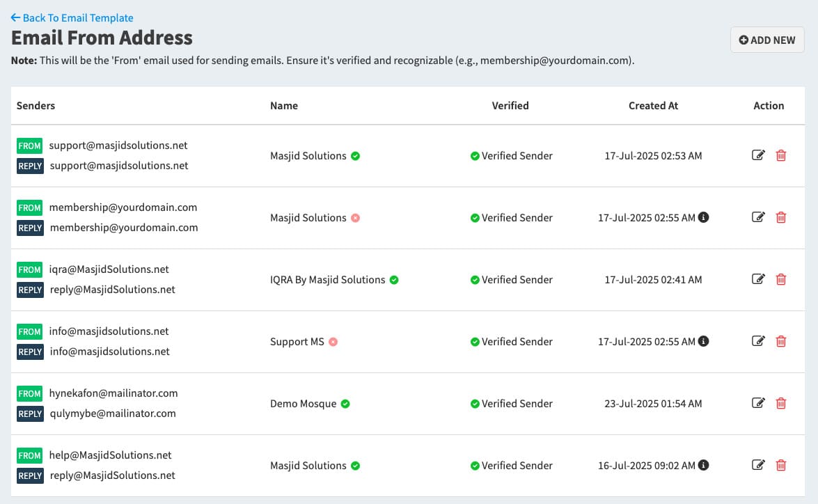
Task: Select from address help@MasjidSolutions.net
Action: pos(110,455)
